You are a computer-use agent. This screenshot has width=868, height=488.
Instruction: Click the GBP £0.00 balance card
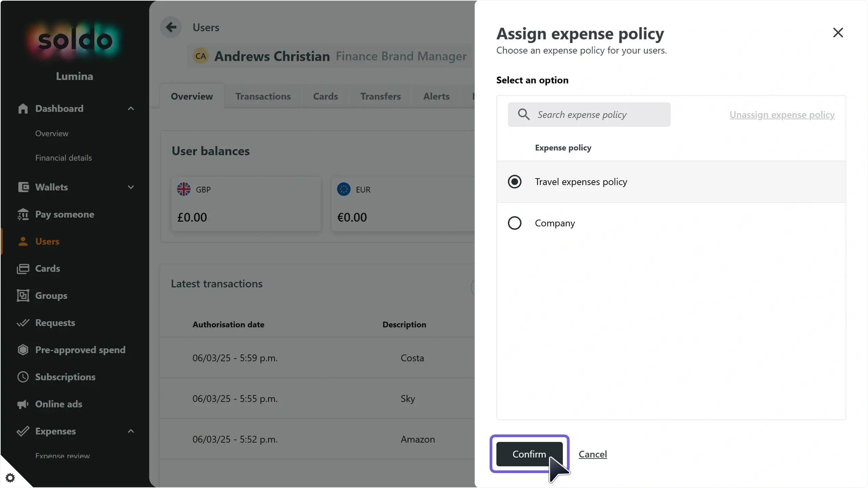tap(246, 204)
